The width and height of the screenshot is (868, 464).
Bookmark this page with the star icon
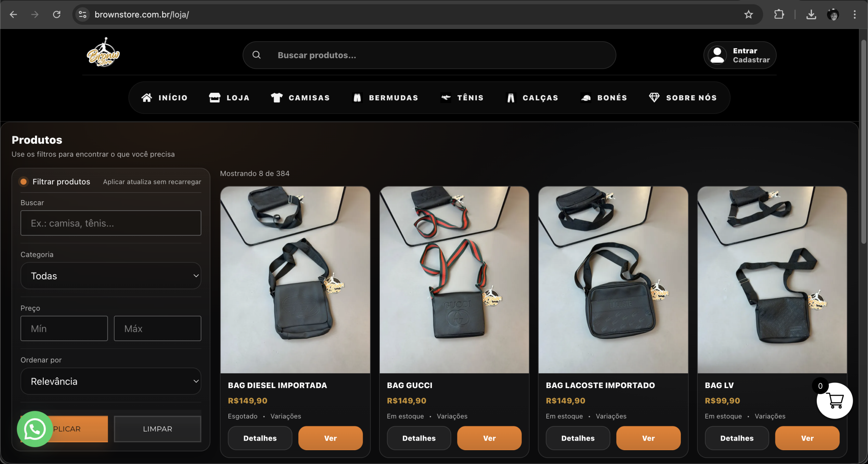pos(748,15)
